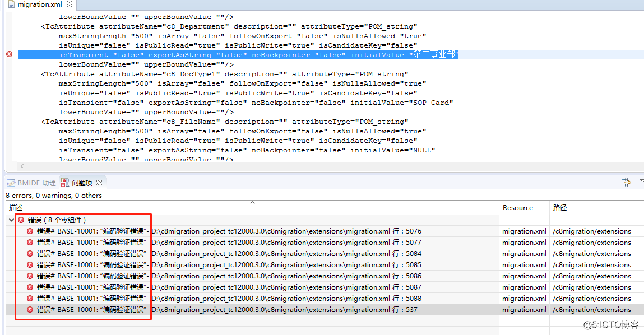Click migration.xml resource cell for 行 : 5076
The height and width of the screenshot is (335, 644).
pos(524,231)
